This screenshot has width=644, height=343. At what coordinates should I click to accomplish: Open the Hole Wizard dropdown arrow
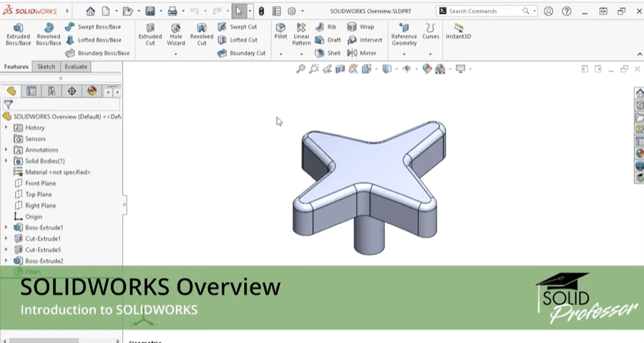click(176, 54)
